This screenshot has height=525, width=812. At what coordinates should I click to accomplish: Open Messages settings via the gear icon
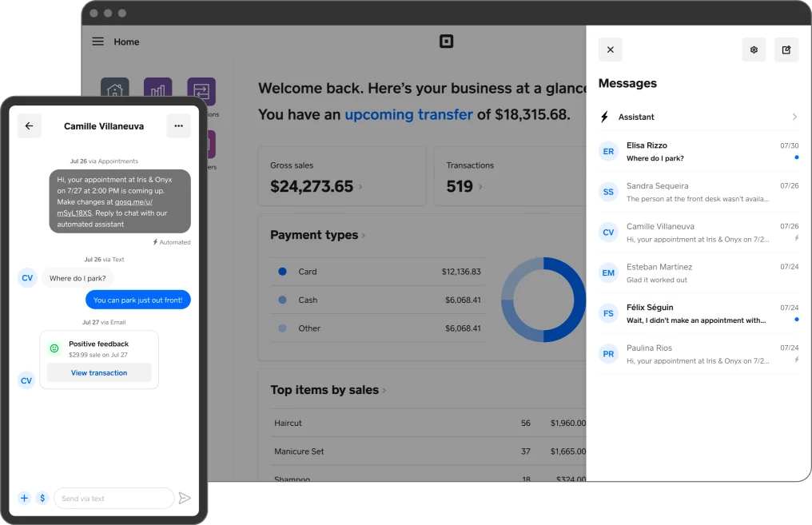(754, 50)
